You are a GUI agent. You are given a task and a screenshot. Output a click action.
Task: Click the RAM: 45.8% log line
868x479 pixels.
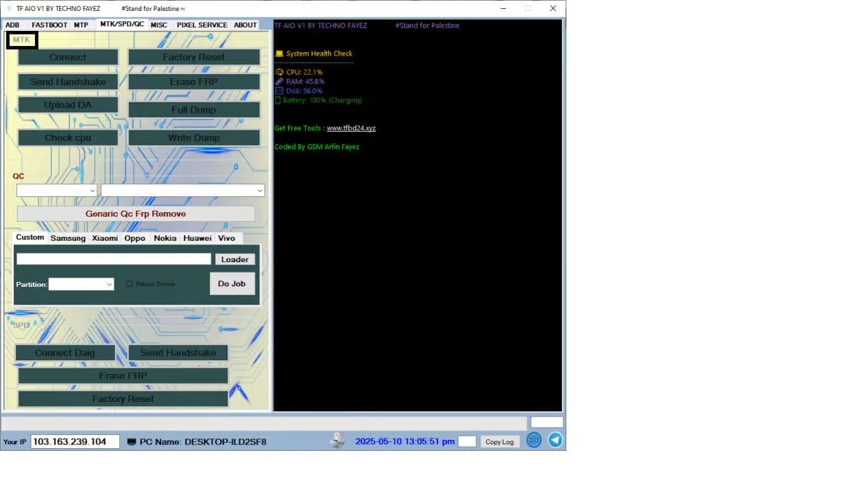(x=300, y=82)
